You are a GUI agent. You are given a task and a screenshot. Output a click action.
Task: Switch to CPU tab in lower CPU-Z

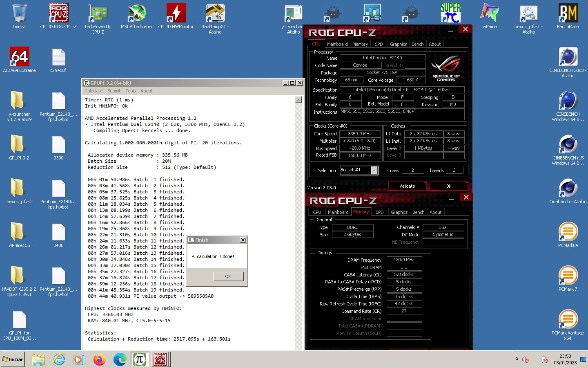point(317,212)
